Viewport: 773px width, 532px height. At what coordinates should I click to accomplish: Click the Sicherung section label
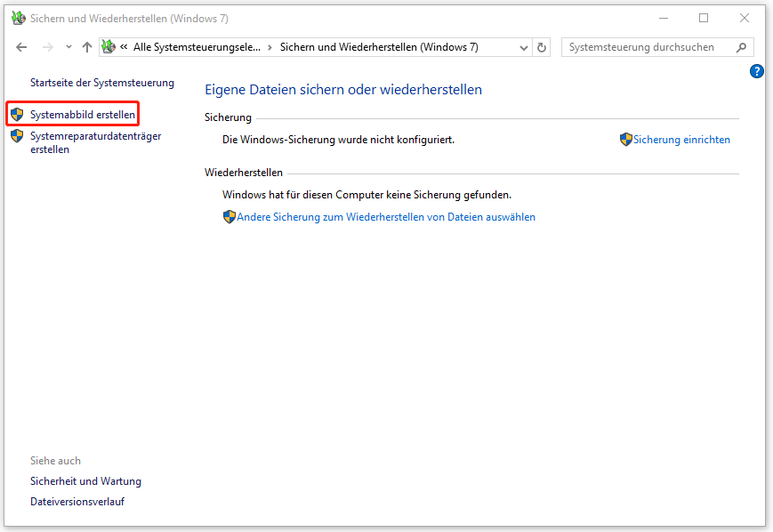pyautogui.click(x=228, y=117)
